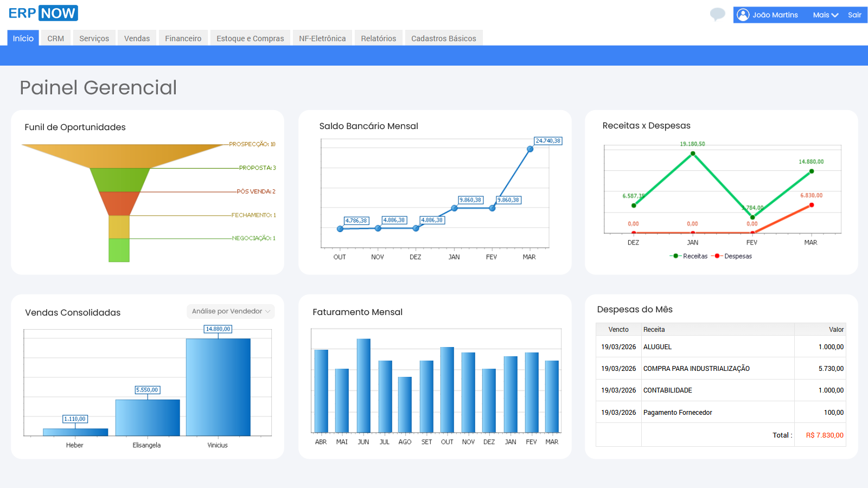The width and height of the screenshot is (868, 488).
Task: Select the NF-Eletrônica tab
Action: coord(322,38)
